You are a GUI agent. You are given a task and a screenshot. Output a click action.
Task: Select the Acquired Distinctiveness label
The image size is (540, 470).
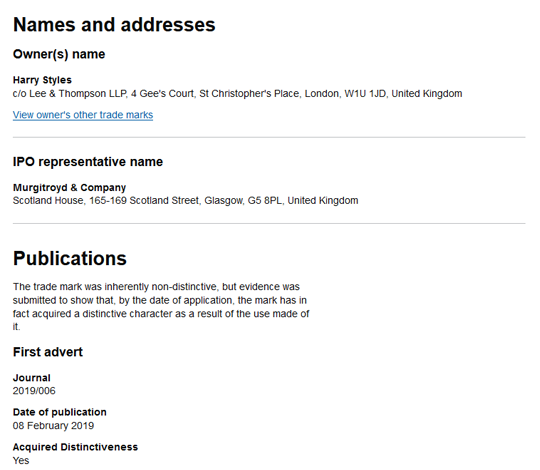point(75,447)
